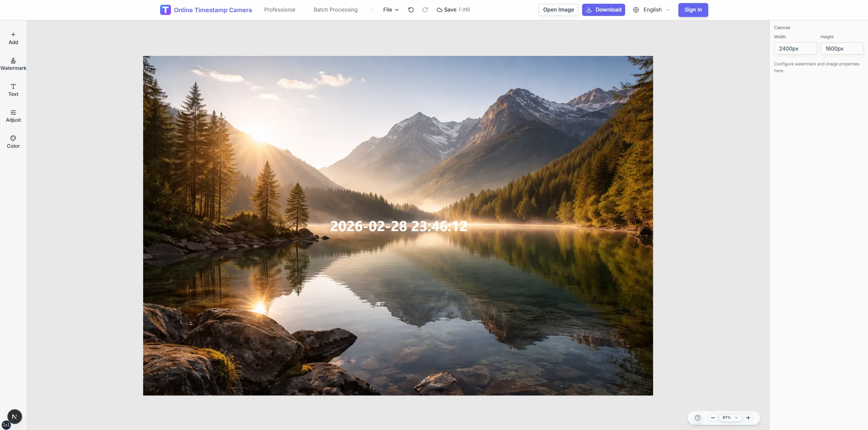Click the undo arrow icon
Viewport: 868px width, 430px height.
coord(411,10)
